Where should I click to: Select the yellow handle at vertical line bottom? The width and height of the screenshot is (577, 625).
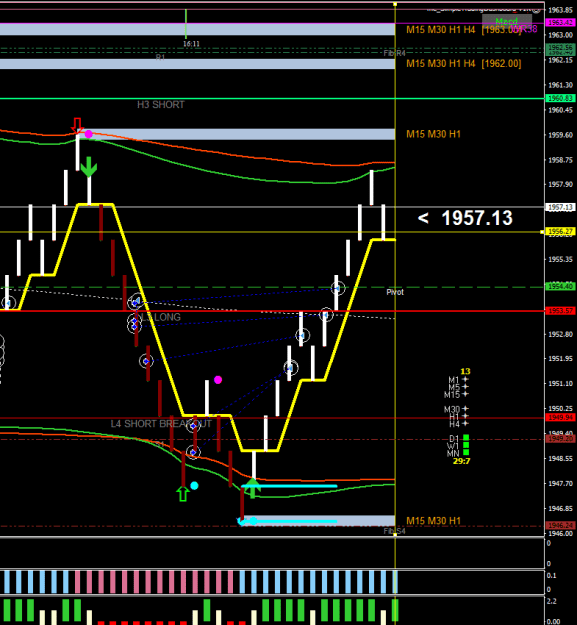pyautogui.click(x=395, y=534)
